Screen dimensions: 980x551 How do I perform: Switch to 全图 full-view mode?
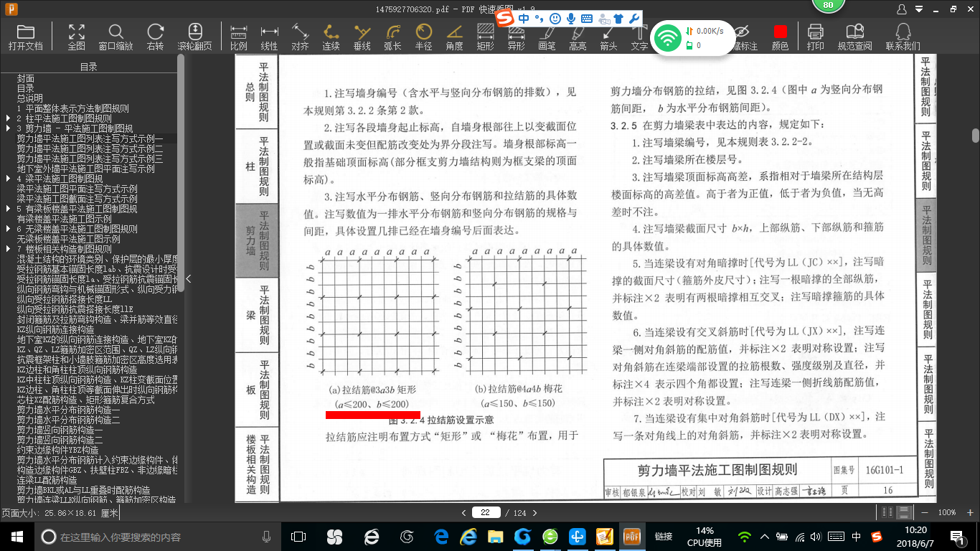76,37
